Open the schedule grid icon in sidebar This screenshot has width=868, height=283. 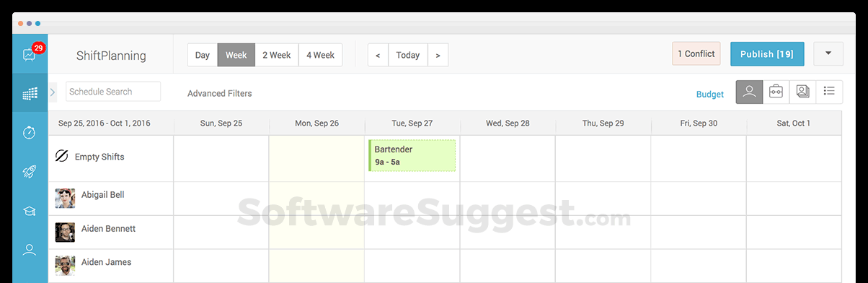(30, 93)
